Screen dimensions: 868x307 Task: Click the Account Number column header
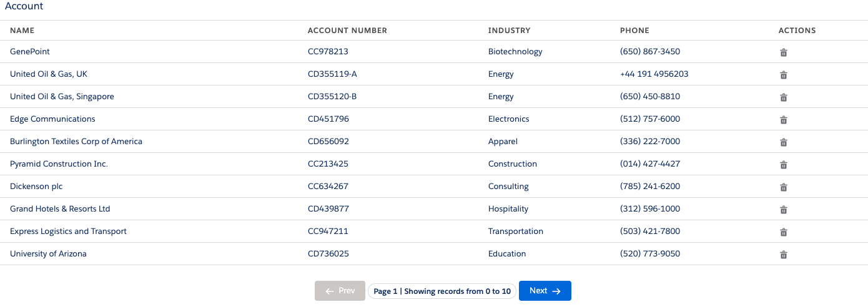(x=347, y=31)
